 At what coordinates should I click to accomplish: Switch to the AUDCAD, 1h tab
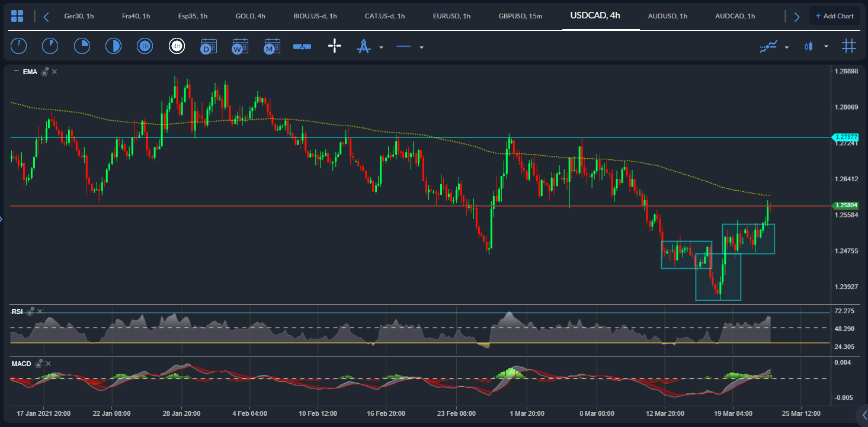[x=735, y=16]
